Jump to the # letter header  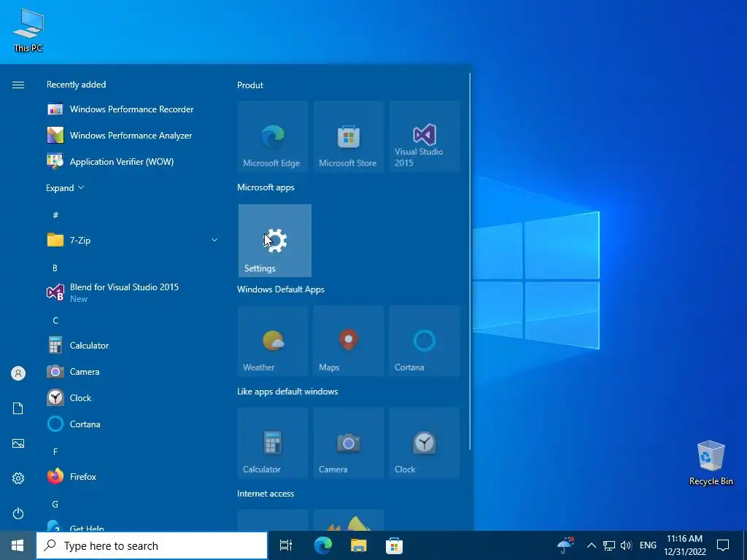point(55,215)
